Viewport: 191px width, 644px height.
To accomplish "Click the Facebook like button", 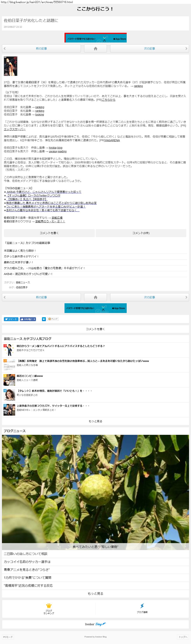I will tap(28, 319).
